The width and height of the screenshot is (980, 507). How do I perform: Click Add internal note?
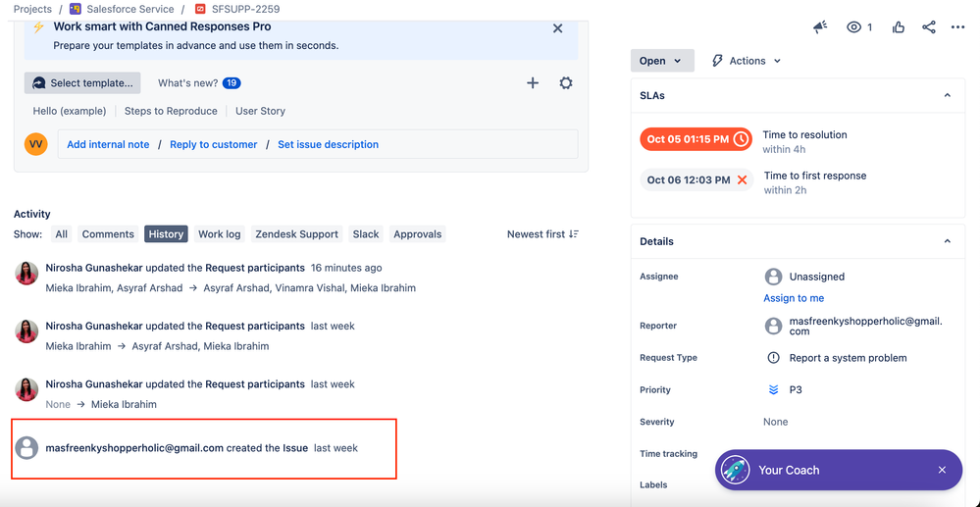pyautogui.click(x=108, y=144)
